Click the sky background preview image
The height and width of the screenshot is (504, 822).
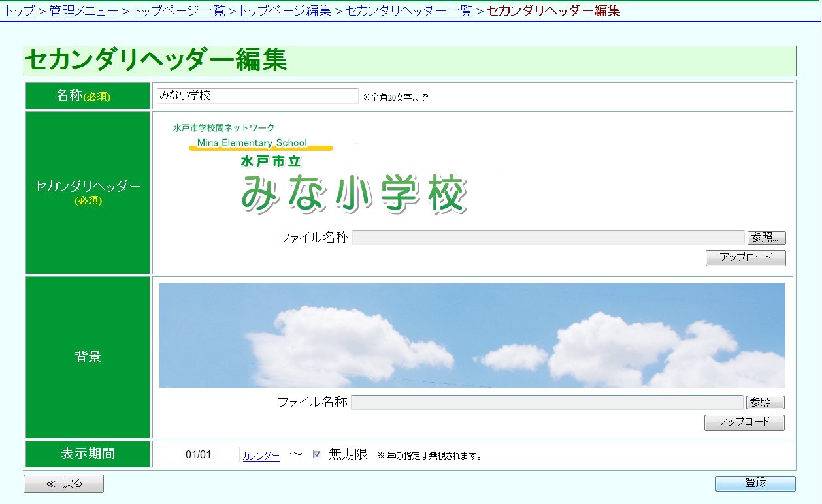[x=472, y=336]
